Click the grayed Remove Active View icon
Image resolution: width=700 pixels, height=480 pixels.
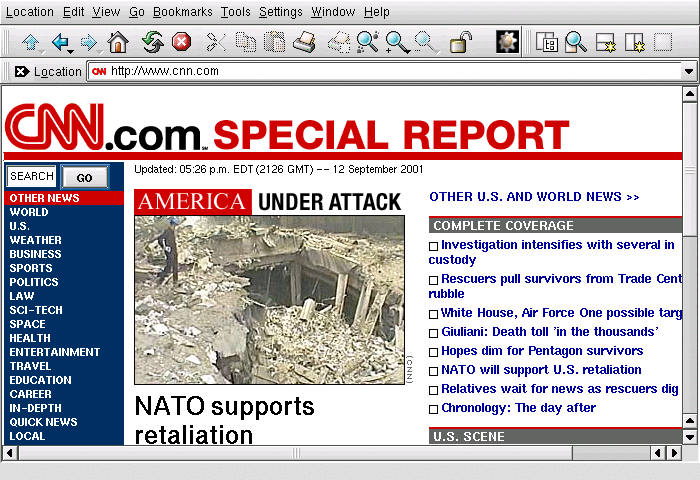(663, 42)
